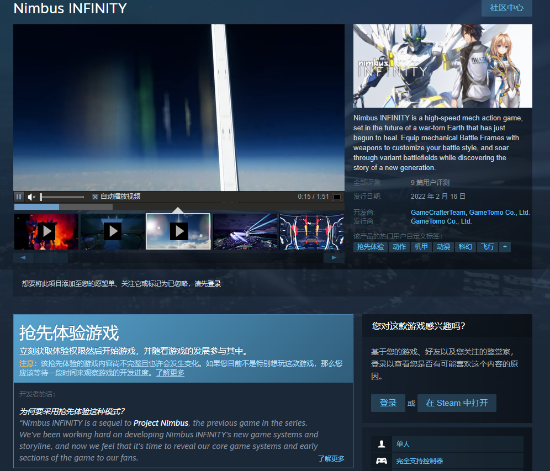
Task: Play the second dark blue trailer thumbnail
Action: pos(113,232)
